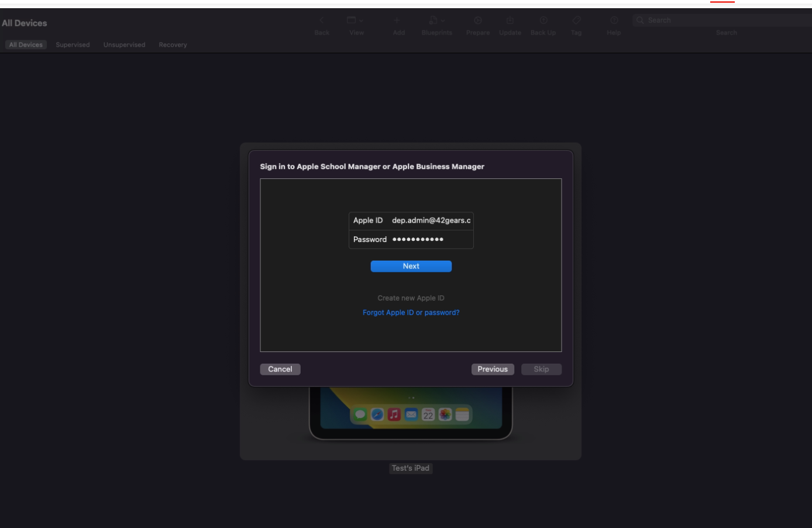This screenshot has width=812, height=528.
Task: Click the Safari icon on iPad dock
Action: (x=377, y=415)
